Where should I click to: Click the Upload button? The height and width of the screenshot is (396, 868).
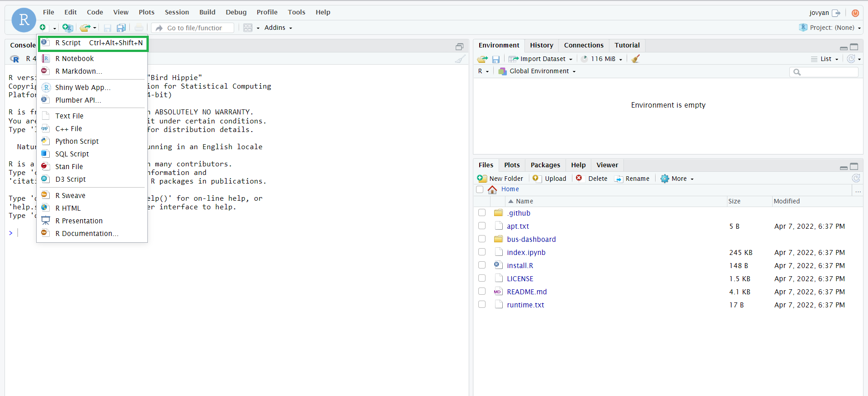549,179
